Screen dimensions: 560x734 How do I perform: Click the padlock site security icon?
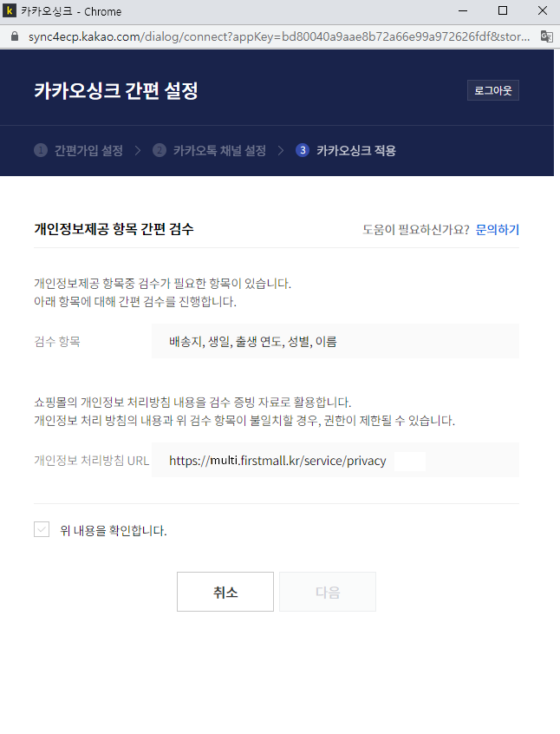15,36
